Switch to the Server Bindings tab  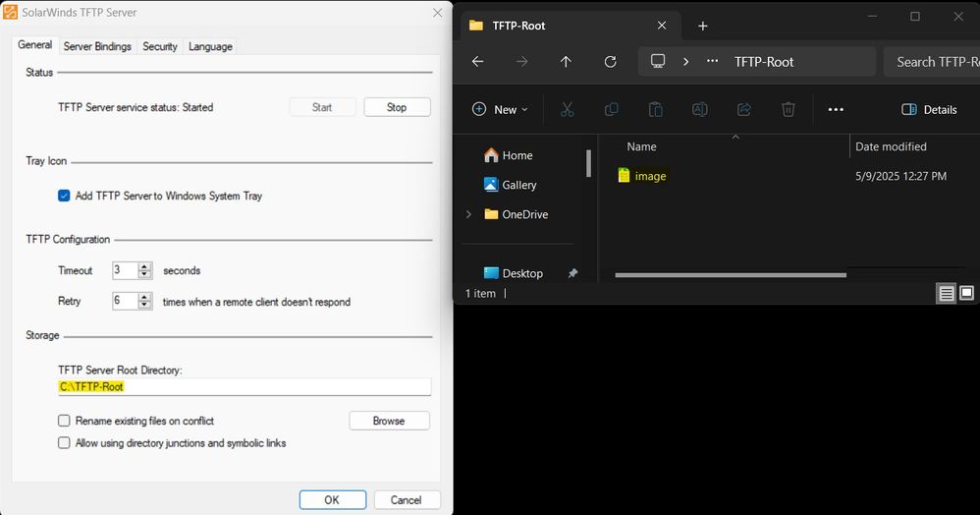click(x=97, y=46)
